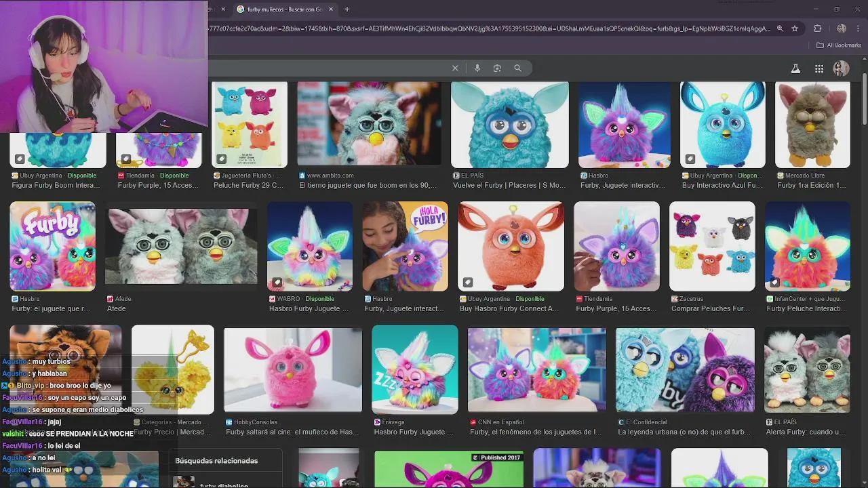
Task: Open the pink Furby logo thumbnail
Action: [52, 246]
